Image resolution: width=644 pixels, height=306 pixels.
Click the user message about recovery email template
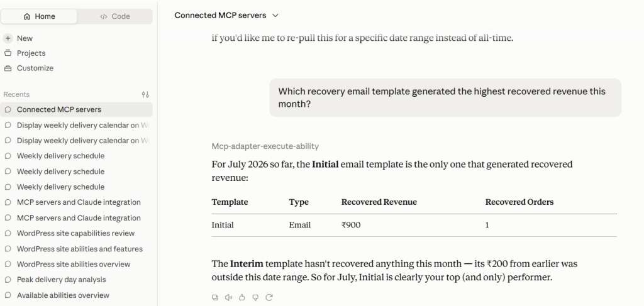[445, 97]
